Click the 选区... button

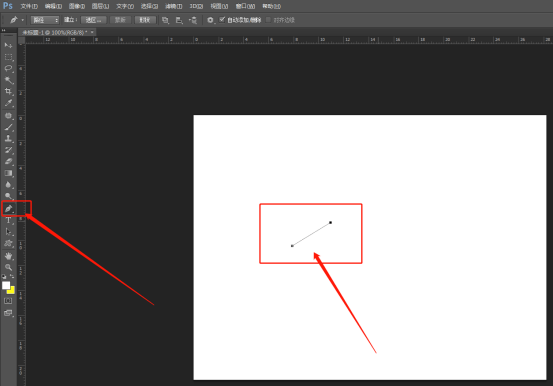click(93, 20)
